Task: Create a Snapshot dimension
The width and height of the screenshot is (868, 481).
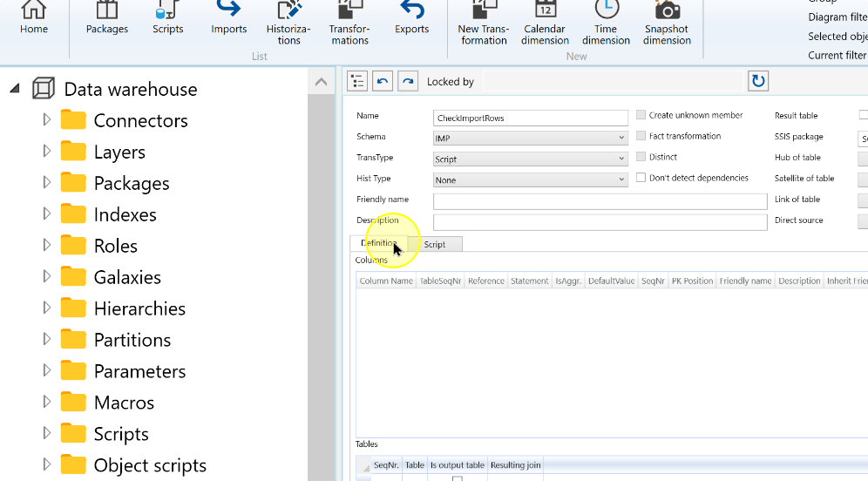Action: click(667, 24)
